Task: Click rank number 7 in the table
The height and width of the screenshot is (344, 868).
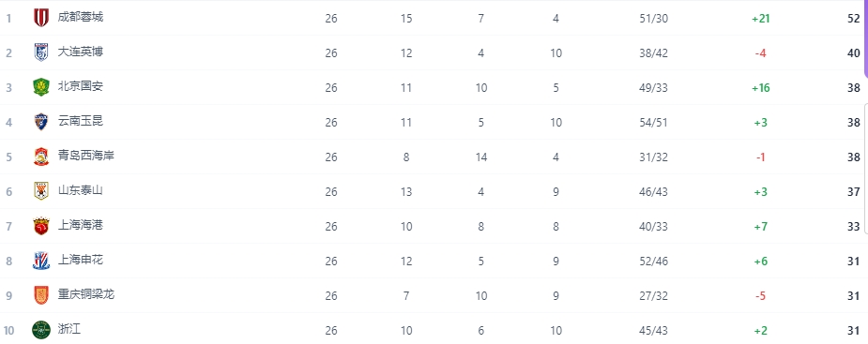Action: (x=8, y=227)
